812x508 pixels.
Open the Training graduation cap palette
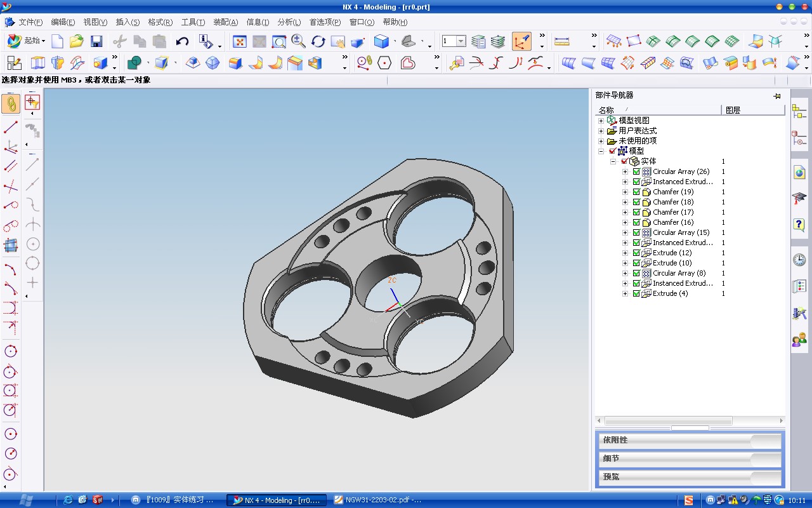click(799, 198)
